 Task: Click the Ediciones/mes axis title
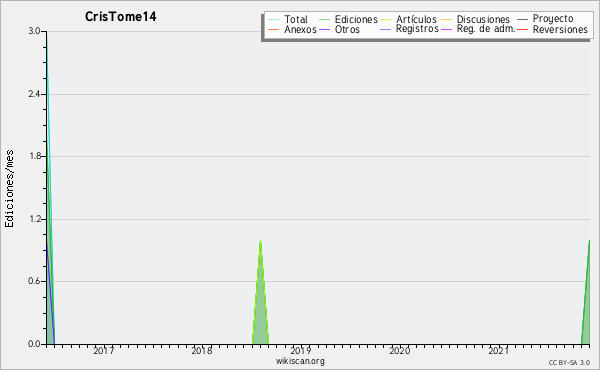pos(9,189)
